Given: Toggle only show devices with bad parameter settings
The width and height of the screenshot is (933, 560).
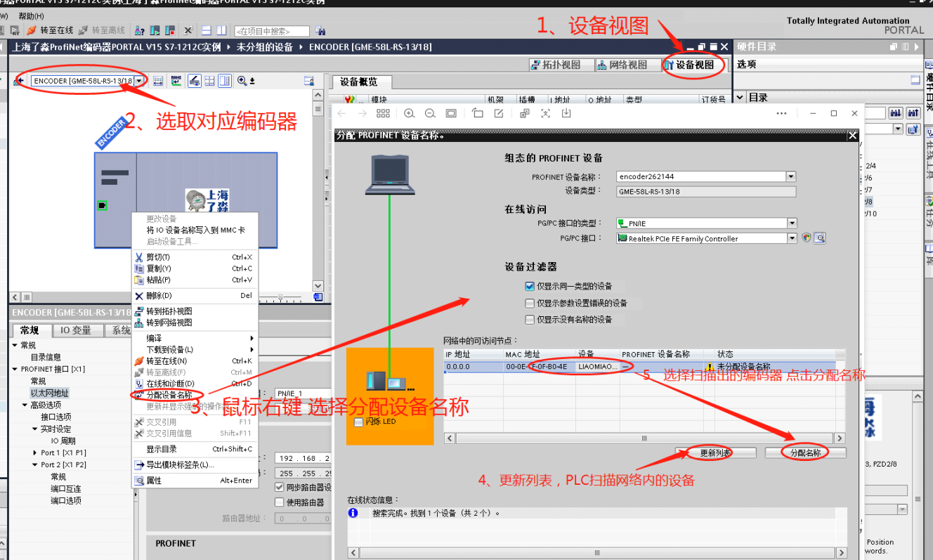Looking at the screenshot, I should pos(530,303).
